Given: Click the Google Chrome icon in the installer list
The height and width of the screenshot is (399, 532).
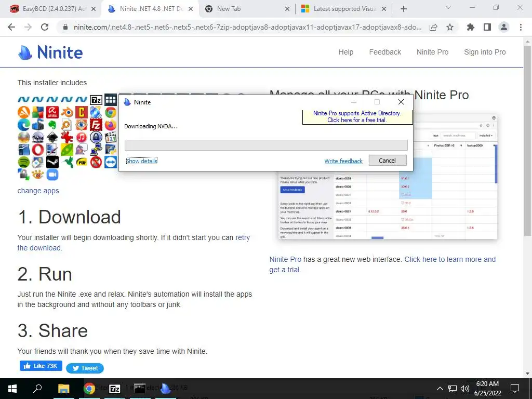Looking at the screenshot, I should 111,112.
